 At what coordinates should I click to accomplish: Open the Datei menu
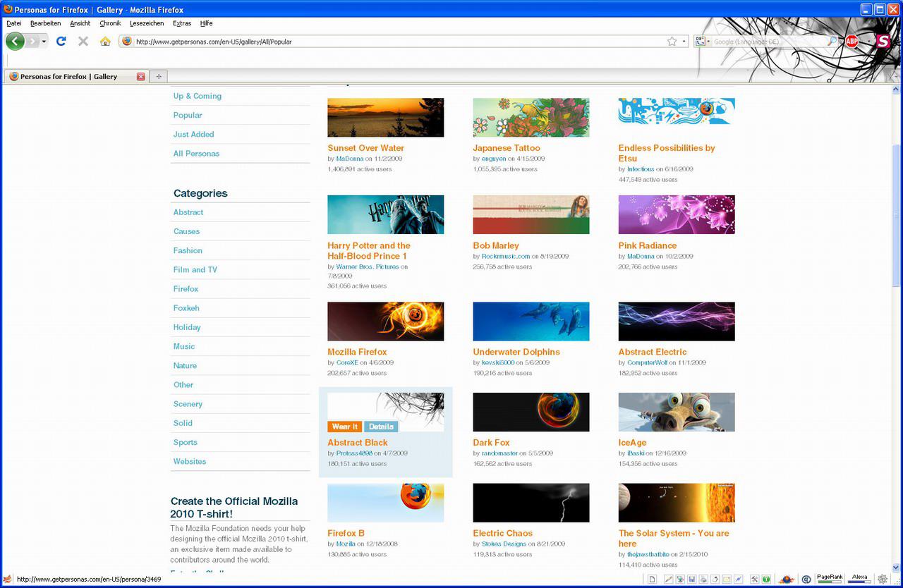click(14, 23)
